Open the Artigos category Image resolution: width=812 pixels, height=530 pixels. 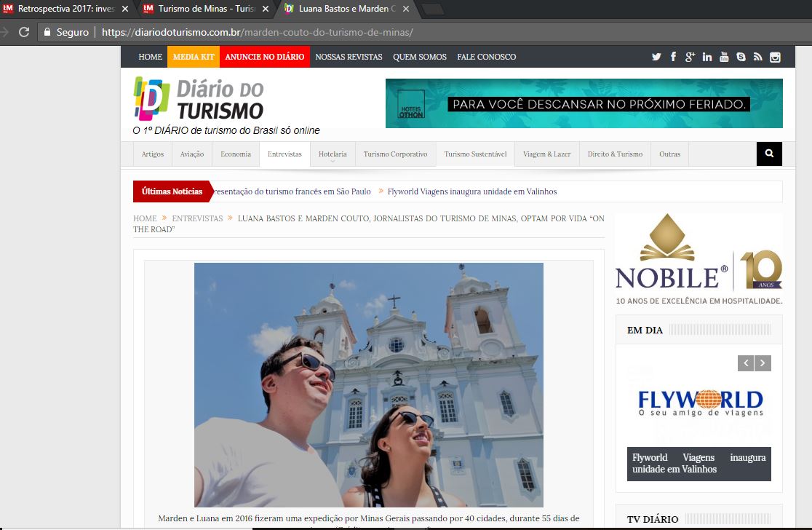coord(152,154)
